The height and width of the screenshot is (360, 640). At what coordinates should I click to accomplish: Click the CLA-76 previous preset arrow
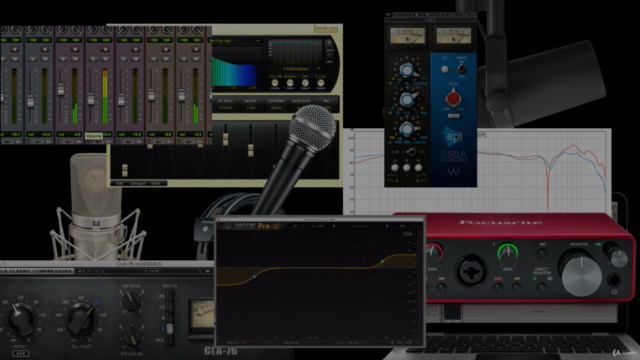pyautogui.click(x=207, y=271)
